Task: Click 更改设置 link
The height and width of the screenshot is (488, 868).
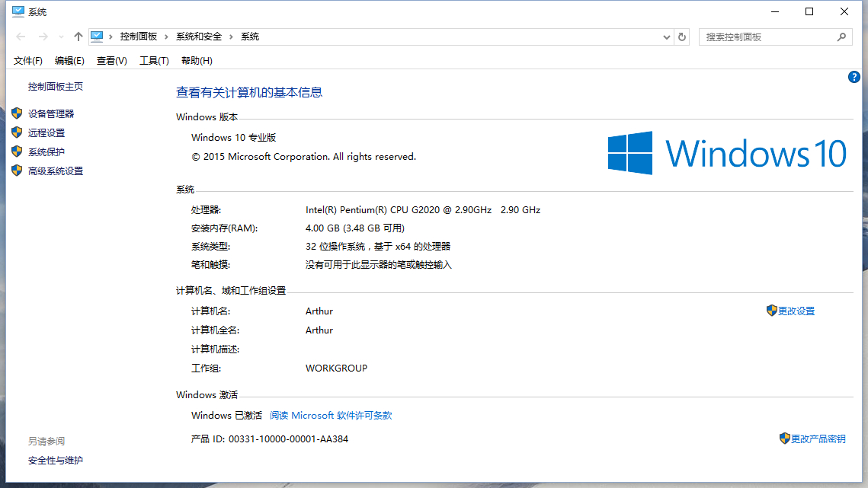Action: pos(796,311)
